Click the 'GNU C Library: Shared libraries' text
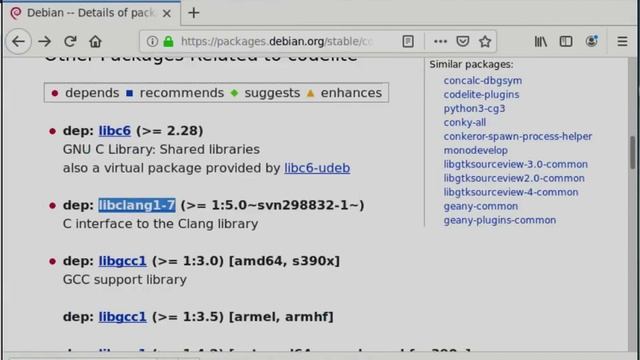 coord(161,149)
